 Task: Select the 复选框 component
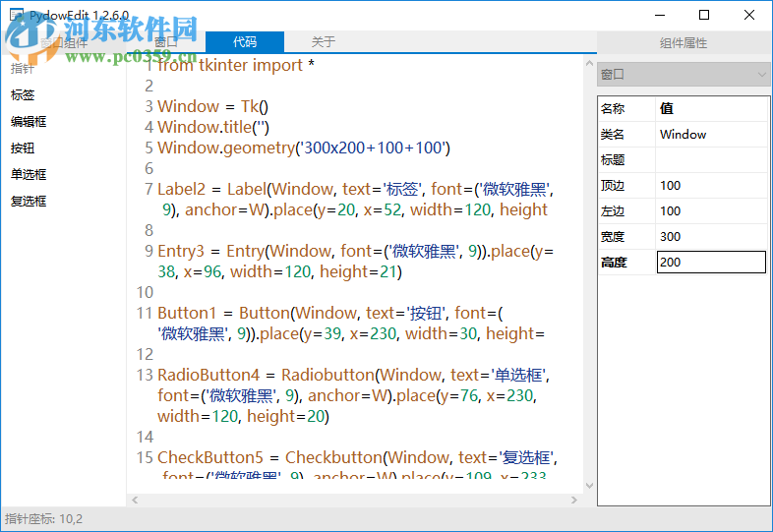tap(29, 202)
